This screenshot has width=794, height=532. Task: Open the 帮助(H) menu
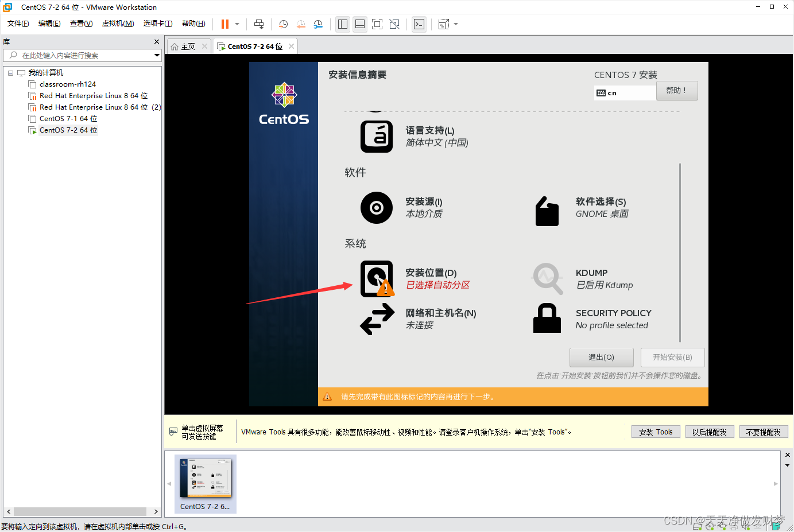(193, 24)
